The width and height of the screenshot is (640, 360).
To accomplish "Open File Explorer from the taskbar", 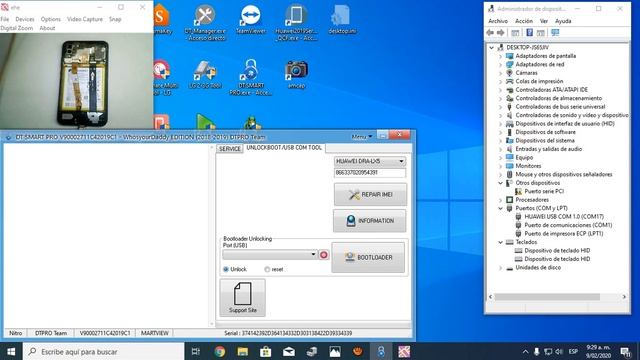I will click(243, 351).
